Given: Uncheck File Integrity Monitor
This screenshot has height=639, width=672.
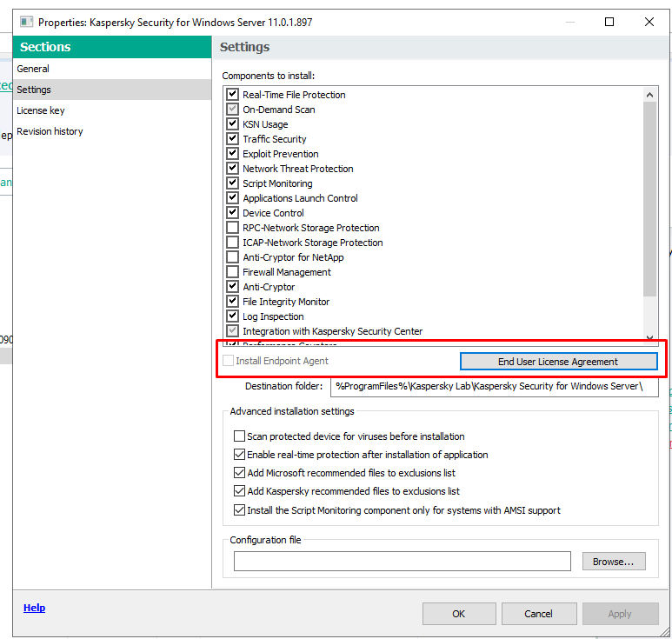Looking at the screenshot, I should [232, 302].
